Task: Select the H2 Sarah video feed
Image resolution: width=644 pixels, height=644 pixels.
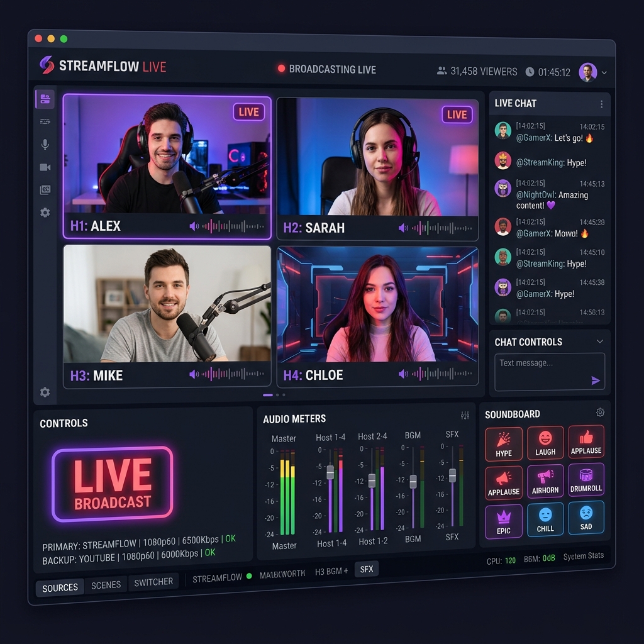Action: pos(377,169)
